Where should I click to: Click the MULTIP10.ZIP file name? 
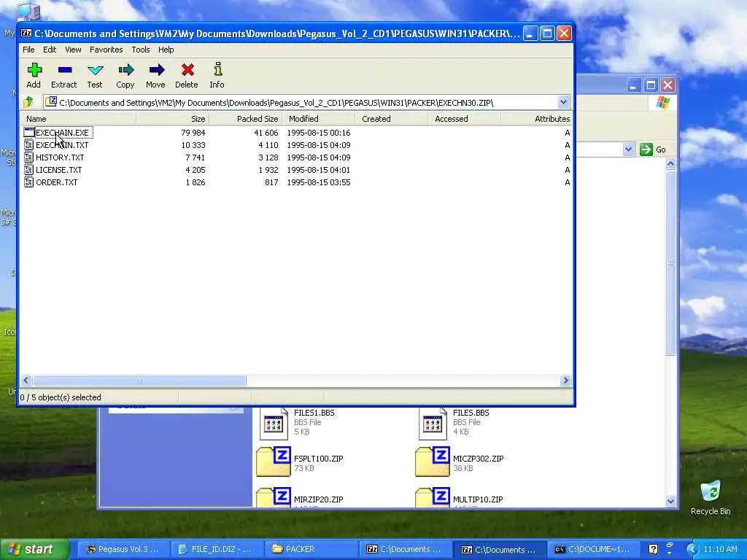tap(478, 499)
